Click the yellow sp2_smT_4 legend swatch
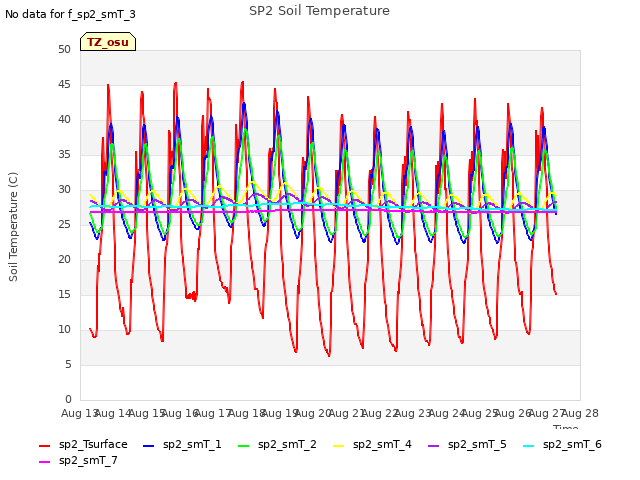 pos(338,446)
